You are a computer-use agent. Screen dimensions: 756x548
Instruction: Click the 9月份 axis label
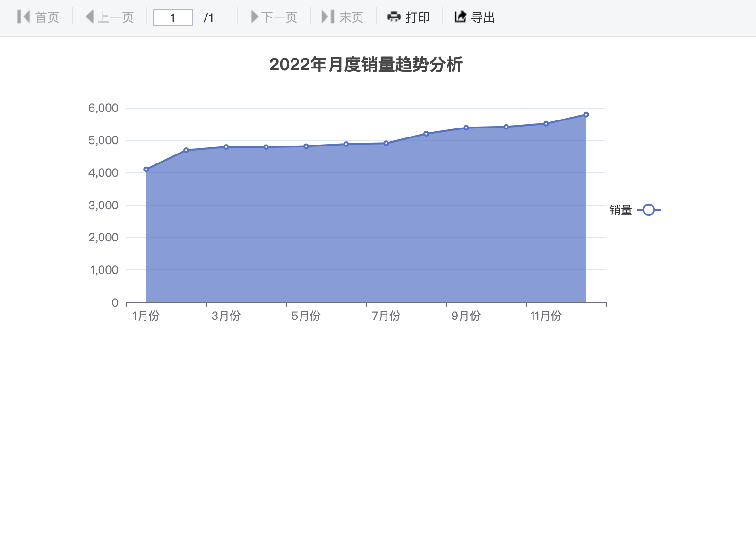(466, 316)
